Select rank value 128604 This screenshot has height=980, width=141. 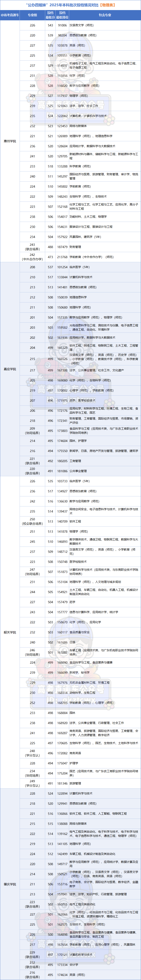click(x=62, y=146)
